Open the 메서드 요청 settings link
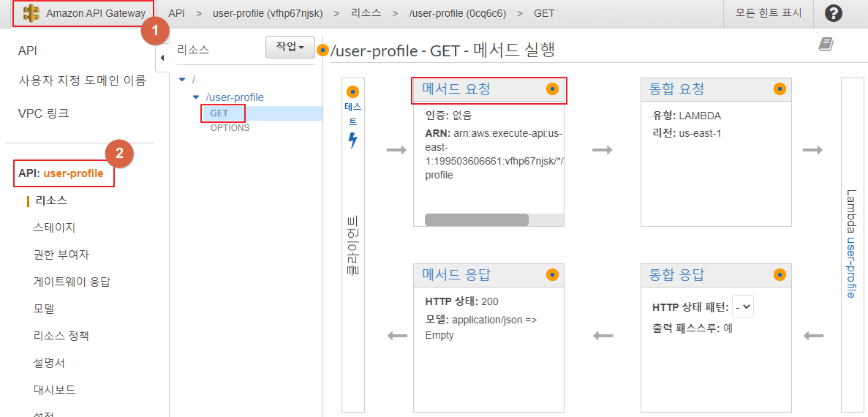Viewport: 868px width, 417px height. [x=456, y=89]
